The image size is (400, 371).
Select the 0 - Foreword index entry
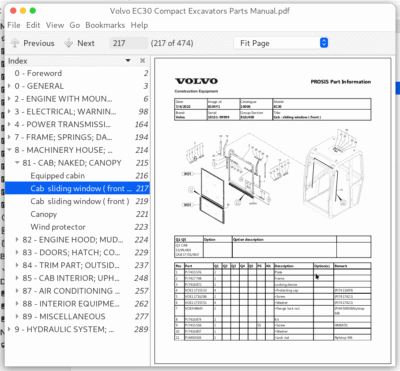[x=77, y=73]
